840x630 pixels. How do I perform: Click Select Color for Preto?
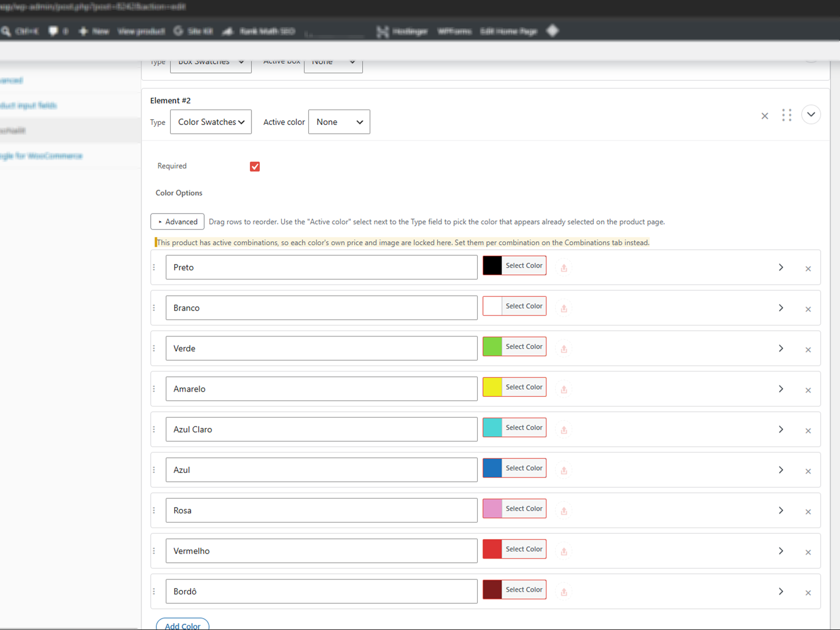tap(524, 266)
